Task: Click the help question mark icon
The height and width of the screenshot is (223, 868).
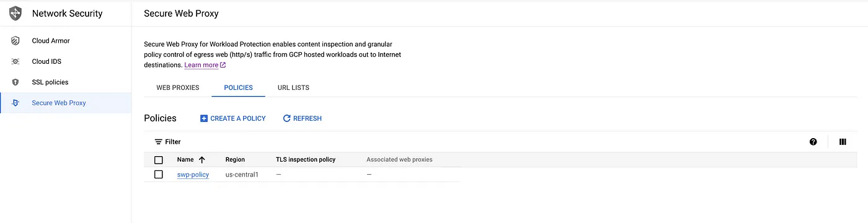Action: [813, 142]
